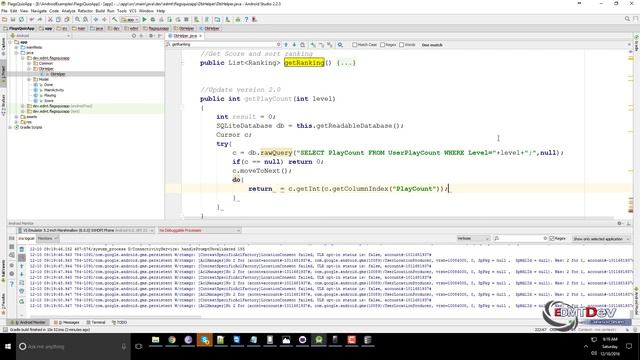Open the File menu

pyautogui.click(x=4, y=11)
